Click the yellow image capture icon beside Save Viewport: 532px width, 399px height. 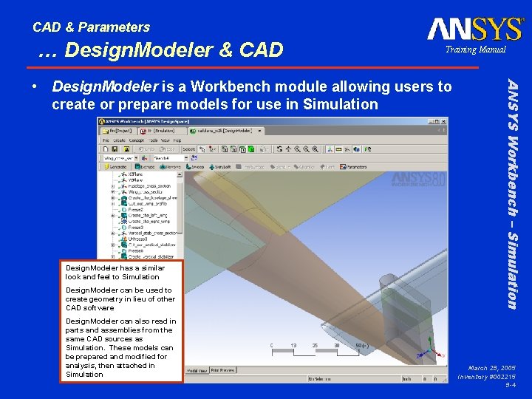click(x=126, y=149)
